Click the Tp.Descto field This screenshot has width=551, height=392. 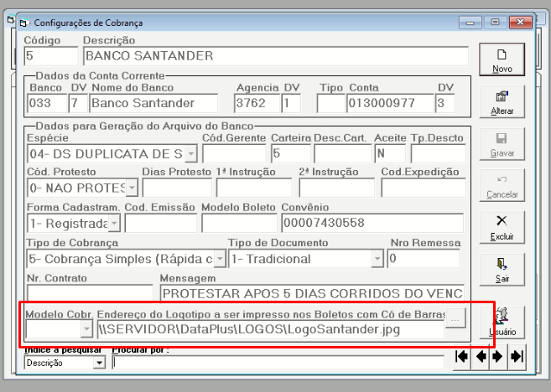(439, 154)
